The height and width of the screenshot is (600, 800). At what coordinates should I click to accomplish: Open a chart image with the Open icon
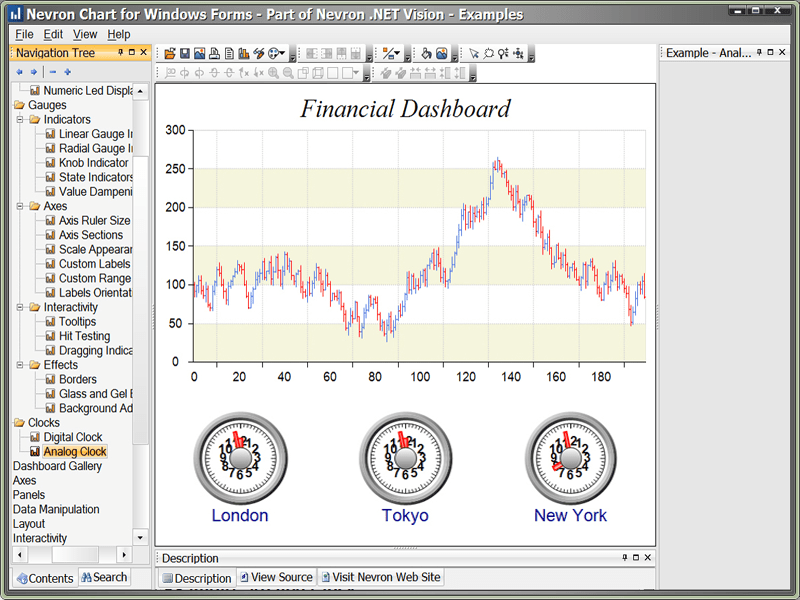point(170,51)
